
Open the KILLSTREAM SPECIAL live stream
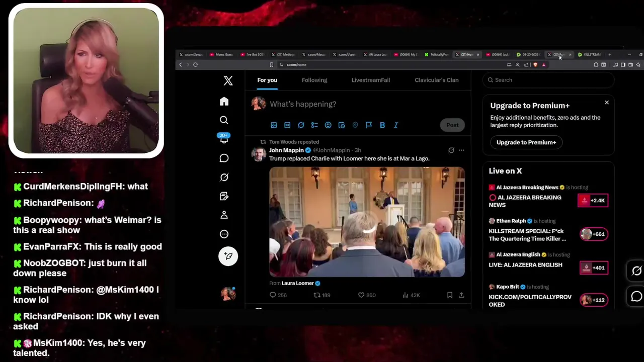[x=527, y=235]
